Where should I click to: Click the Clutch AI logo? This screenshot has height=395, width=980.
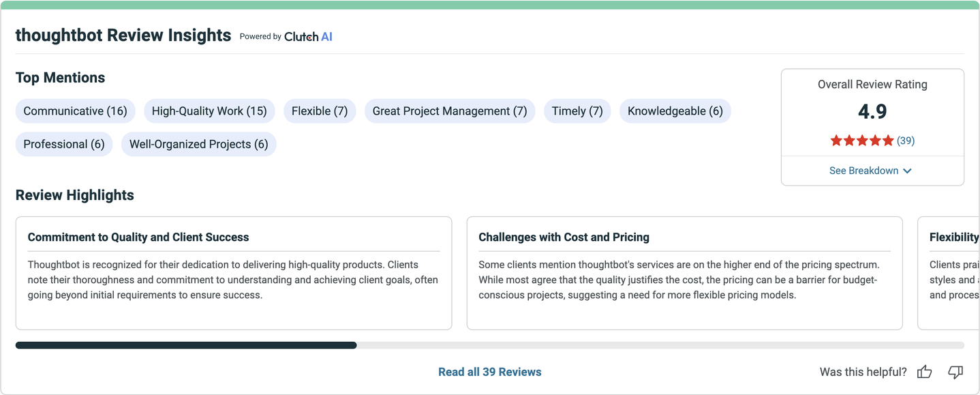click(308, 37)
